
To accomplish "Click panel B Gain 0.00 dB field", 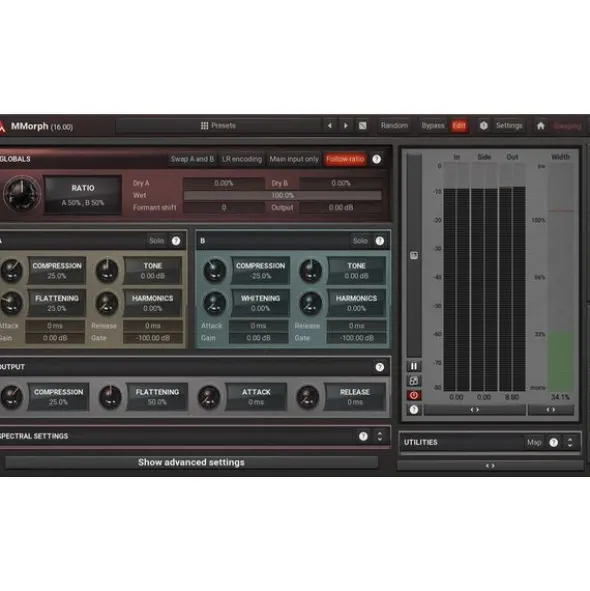I will click(x=258, y=338).
